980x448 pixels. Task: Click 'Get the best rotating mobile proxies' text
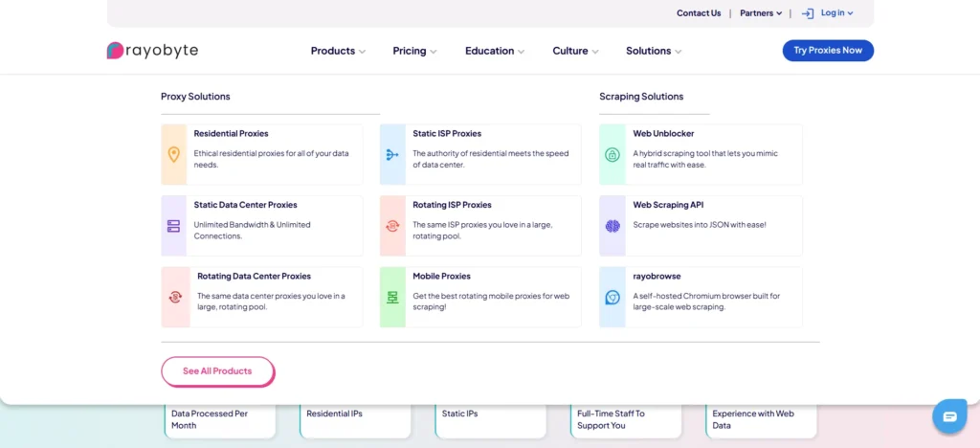491,302
